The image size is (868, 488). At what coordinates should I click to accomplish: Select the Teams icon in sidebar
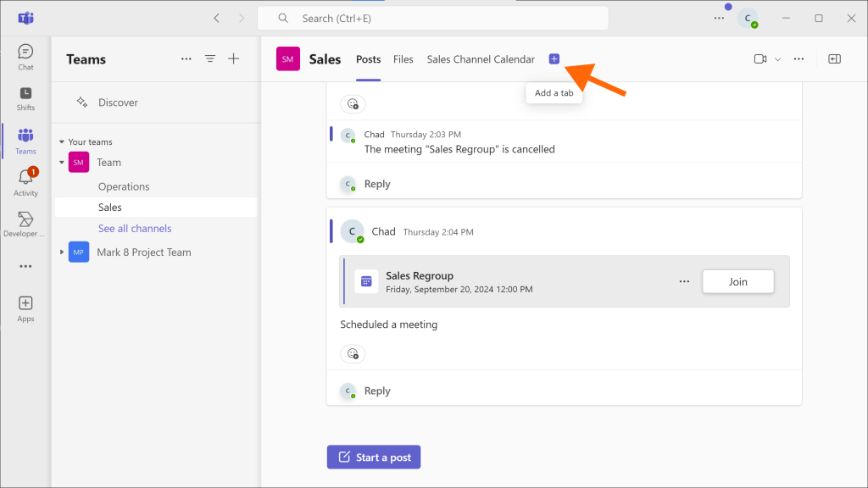25,141
